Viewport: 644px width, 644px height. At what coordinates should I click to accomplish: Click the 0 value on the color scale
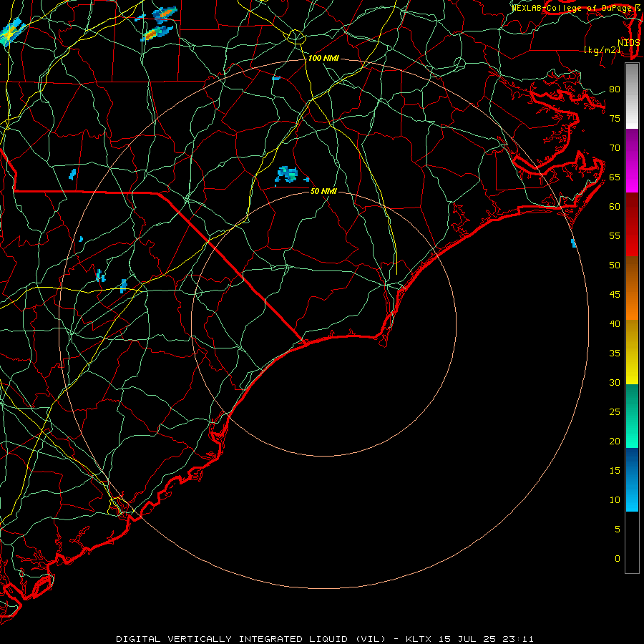point(618,559)
